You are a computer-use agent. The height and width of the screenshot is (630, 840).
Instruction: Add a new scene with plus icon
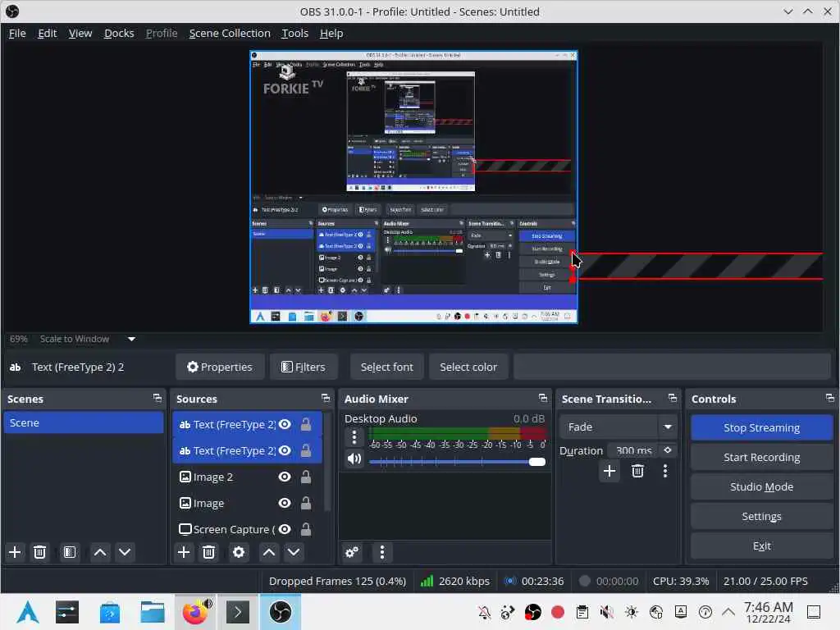(x=15, y=552)
